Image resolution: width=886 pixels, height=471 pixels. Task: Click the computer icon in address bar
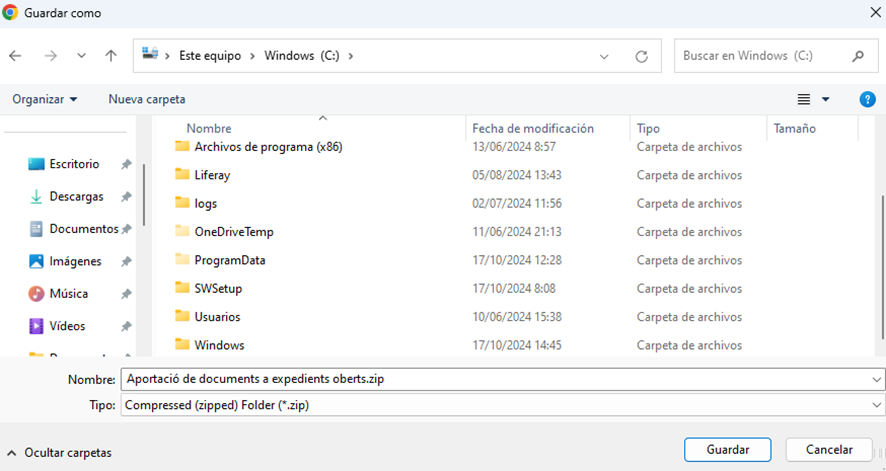150,54
